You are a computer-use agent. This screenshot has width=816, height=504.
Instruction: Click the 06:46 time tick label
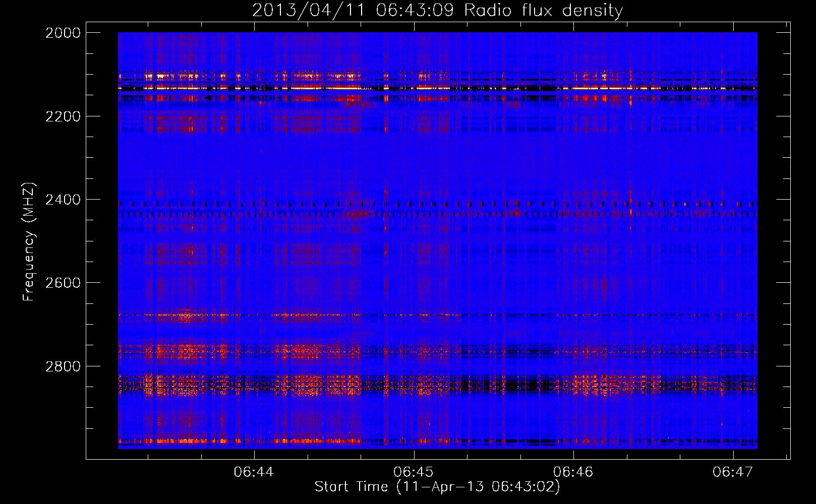[573, 472]
